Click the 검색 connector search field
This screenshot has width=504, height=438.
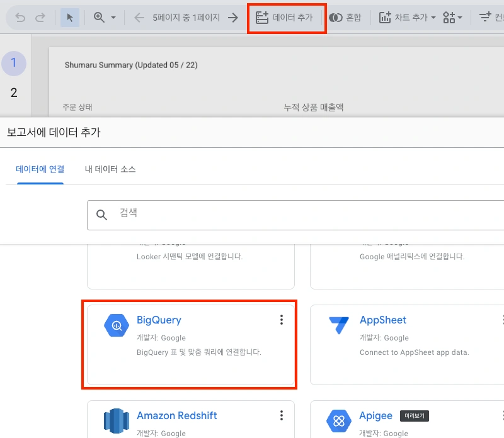coord(302,214)
